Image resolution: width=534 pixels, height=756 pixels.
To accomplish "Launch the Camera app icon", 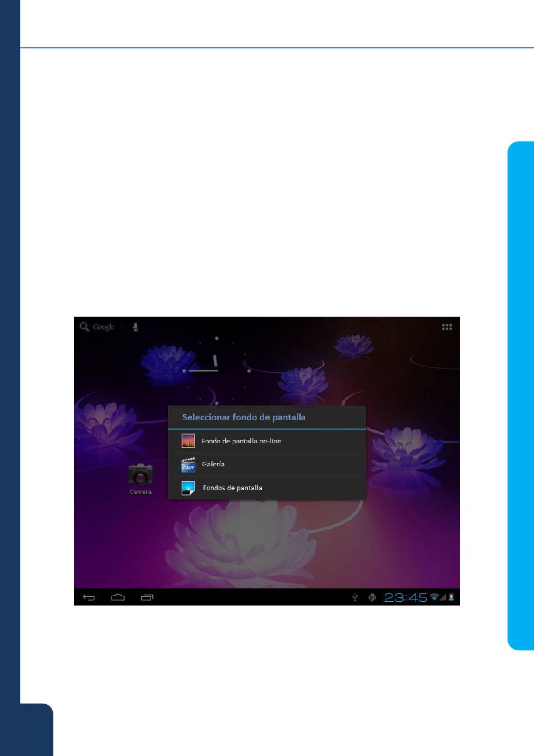I will pos(140,474).
